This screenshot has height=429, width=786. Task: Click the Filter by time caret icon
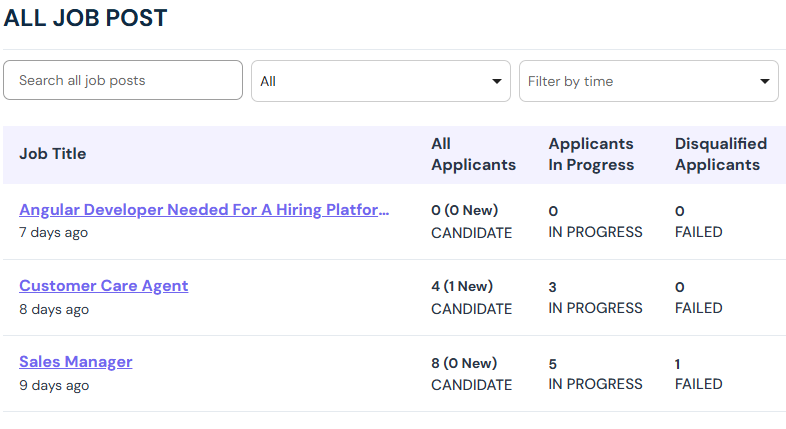click(764, 81)
